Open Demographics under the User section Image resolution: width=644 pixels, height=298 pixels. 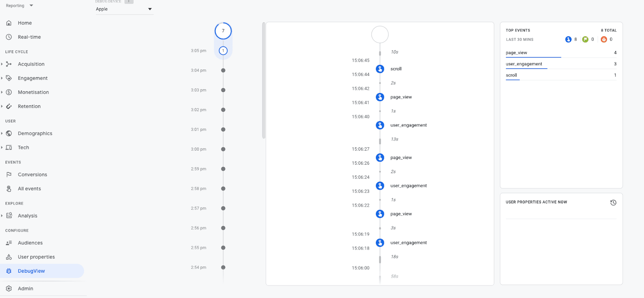tap(9, 133)
